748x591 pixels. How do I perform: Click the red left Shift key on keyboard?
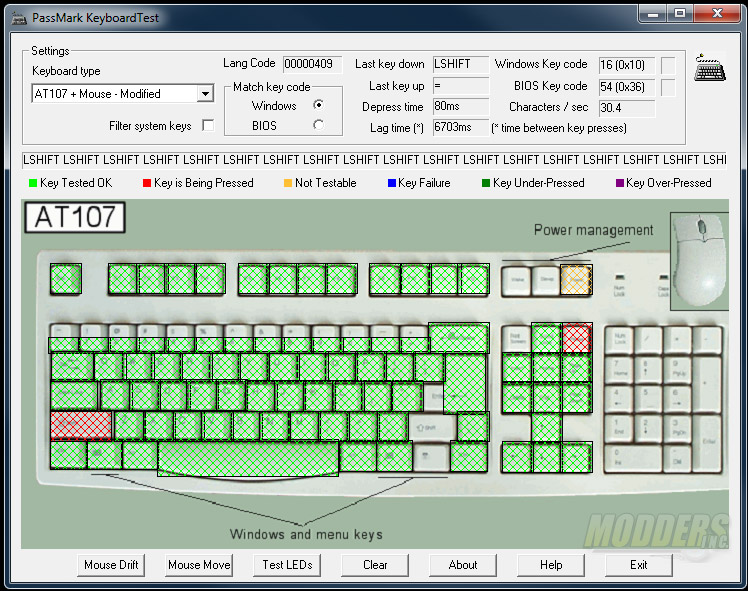tap(81, 426)
